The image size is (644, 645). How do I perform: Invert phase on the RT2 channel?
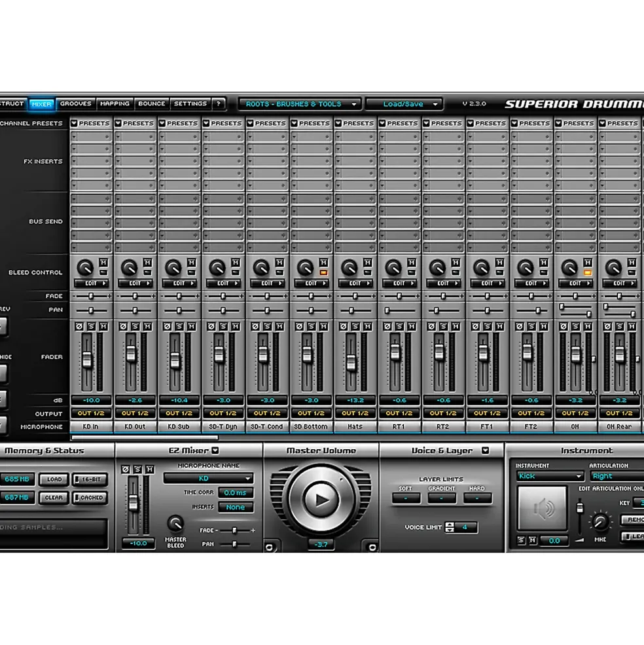point(431,327)
